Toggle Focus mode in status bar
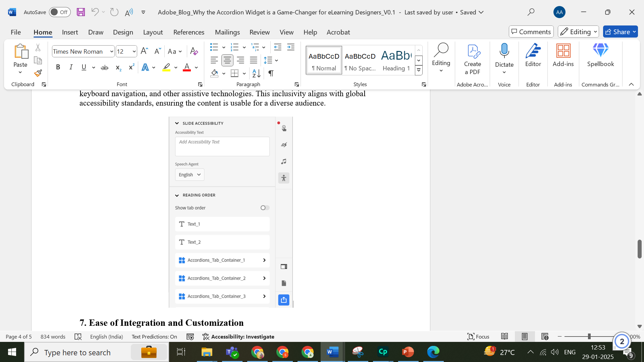644x362 pixels. tap(478, 337)
